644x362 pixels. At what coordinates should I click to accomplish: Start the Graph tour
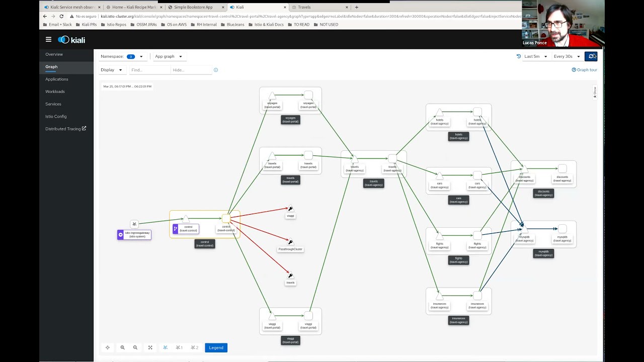[x=584, y=70]
